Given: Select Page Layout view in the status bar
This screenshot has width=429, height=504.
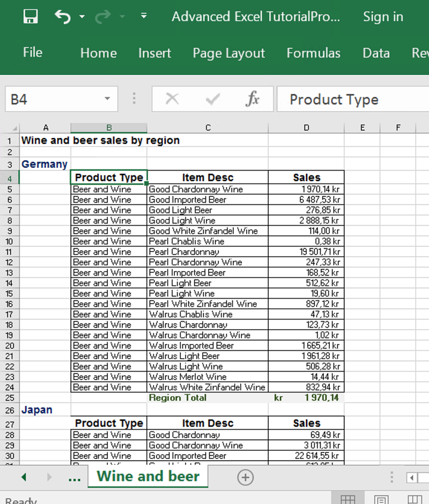Looking at the screenshot, I should point(382,498).
